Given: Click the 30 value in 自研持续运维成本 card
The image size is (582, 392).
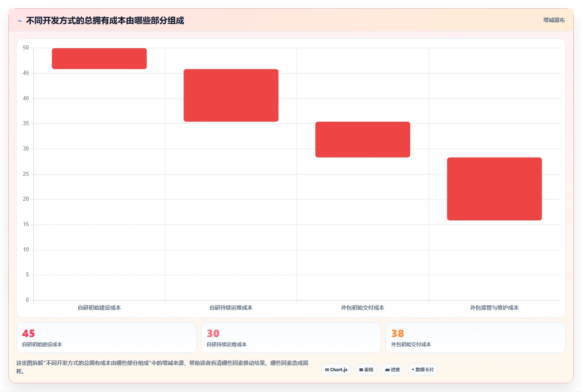Looking at the screenshot, I should [x=213, y=334].
